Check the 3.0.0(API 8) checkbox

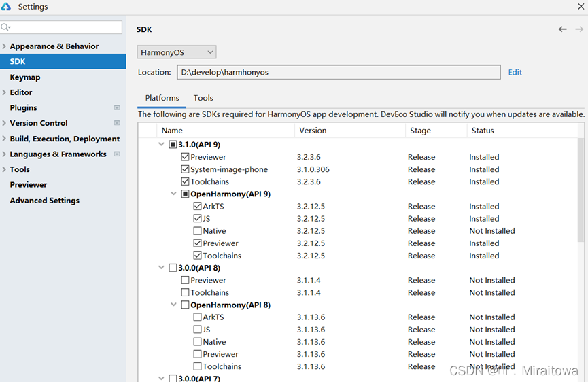pyautogui.click(x=173, y=268)
